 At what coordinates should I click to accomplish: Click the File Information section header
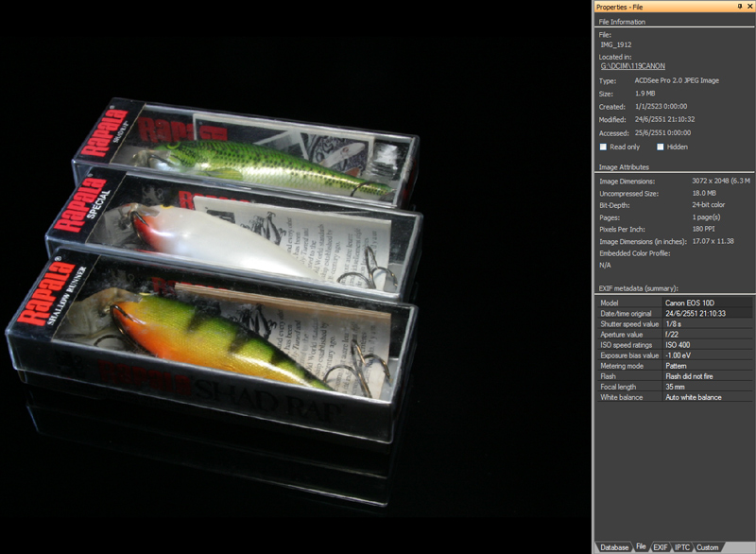click(622, 22)
